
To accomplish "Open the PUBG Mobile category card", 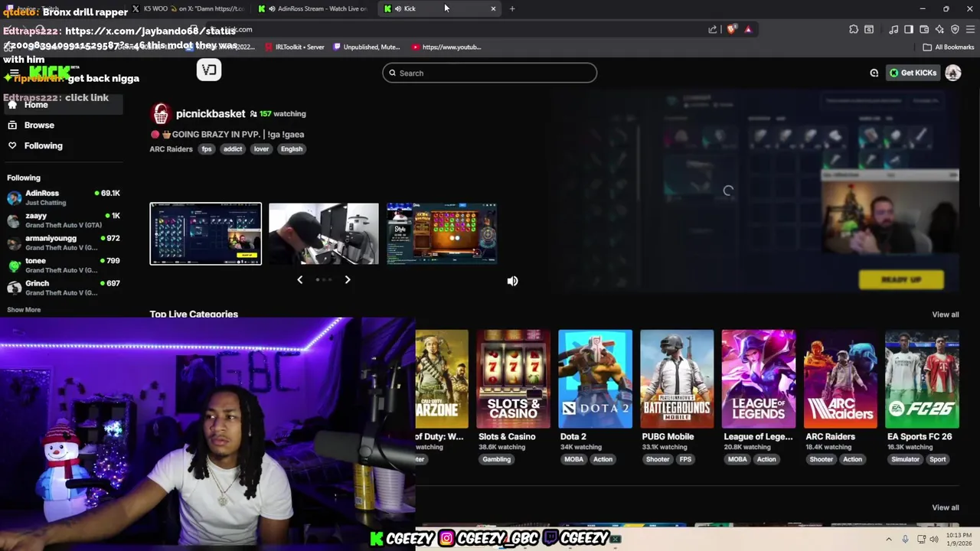I will 677,379.
